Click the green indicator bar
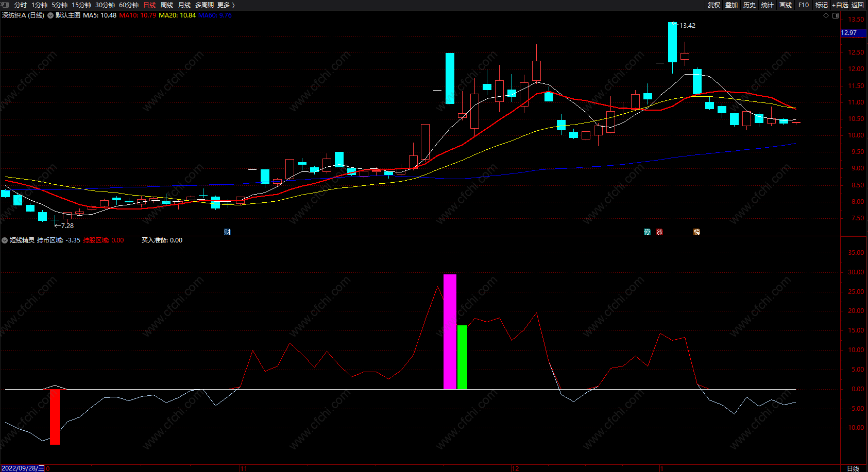 (x=462, y=357)
